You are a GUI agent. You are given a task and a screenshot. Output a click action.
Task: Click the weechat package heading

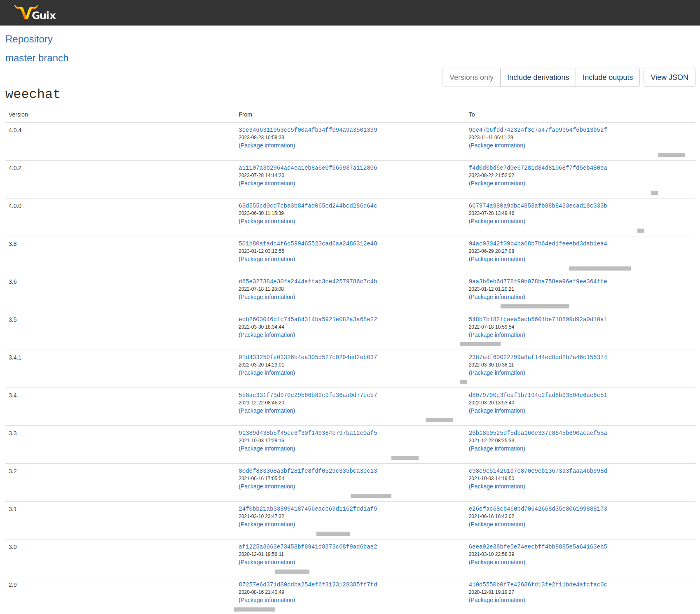[x=33, y=94]
